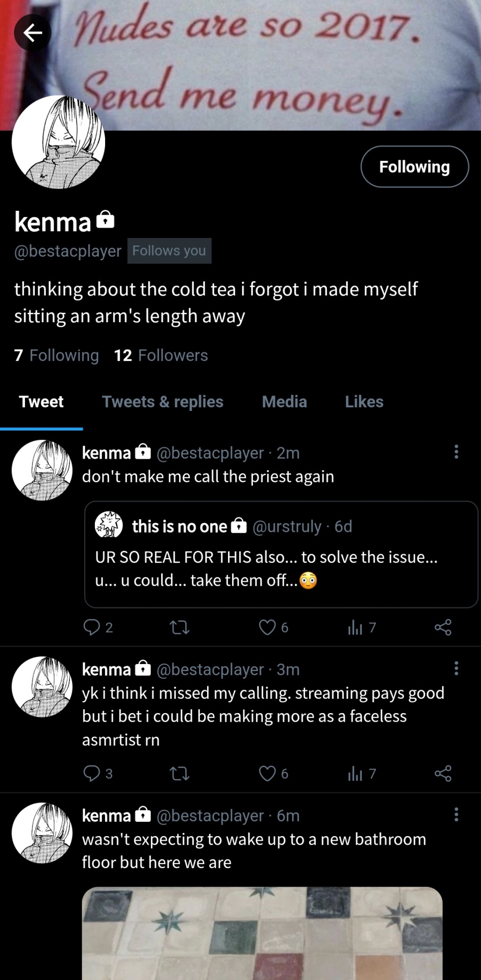
Task: Tap the back arrow button
Action: 33,33
